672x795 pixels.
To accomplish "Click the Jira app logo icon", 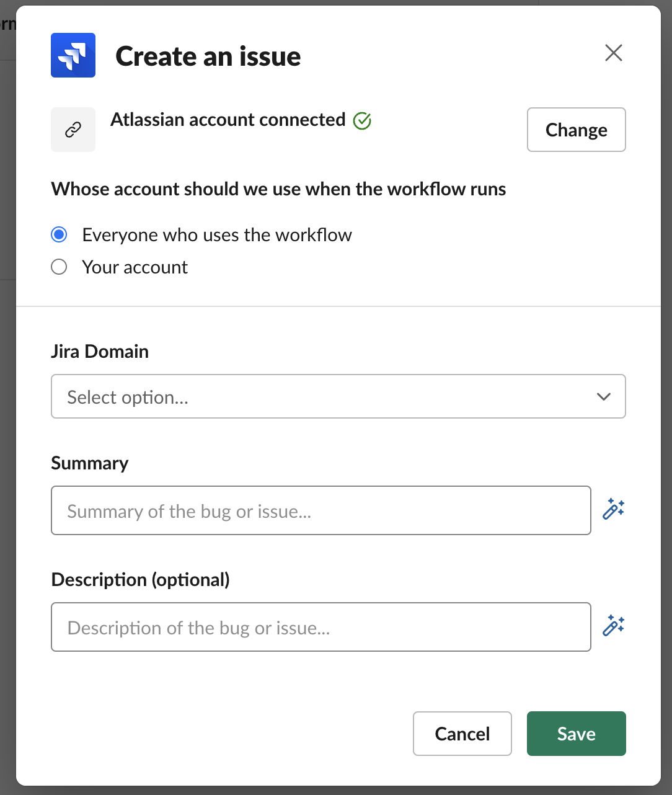I will (x=73, y=55).
